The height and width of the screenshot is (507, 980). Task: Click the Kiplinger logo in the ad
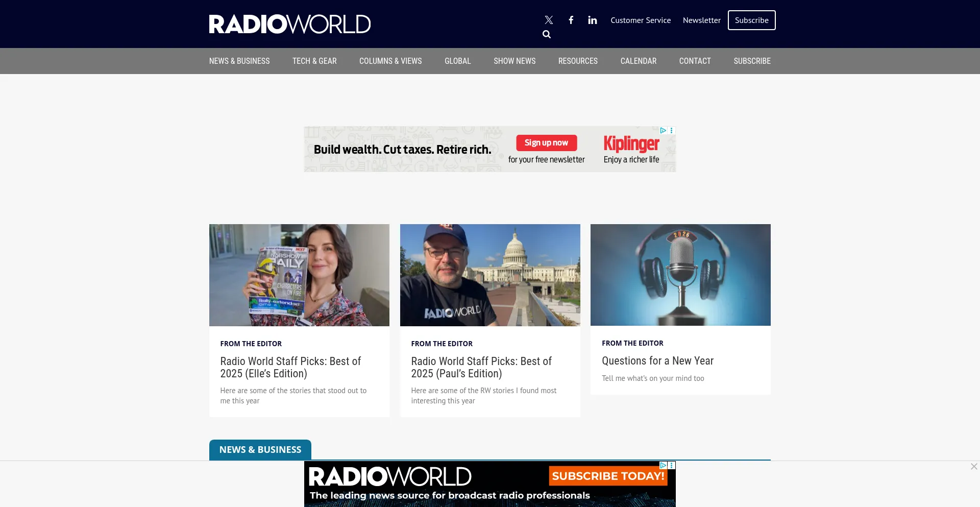631,143
